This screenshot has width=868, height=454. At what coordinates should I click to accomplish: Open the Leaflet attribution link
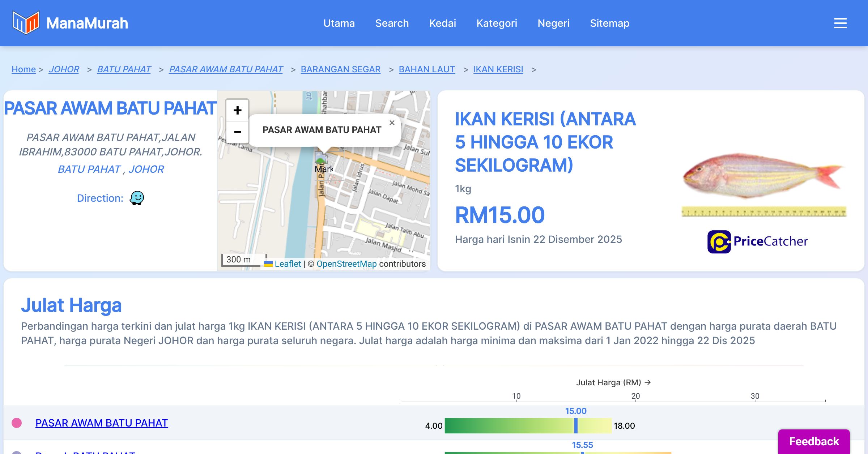click(288, 264)
